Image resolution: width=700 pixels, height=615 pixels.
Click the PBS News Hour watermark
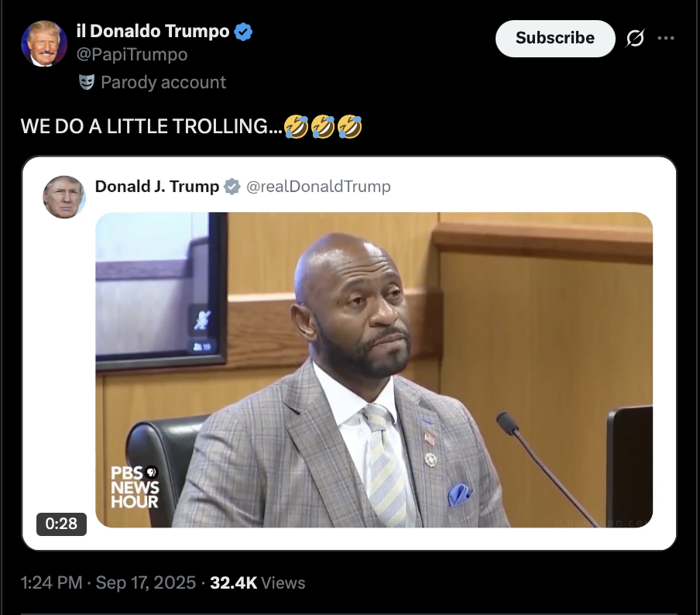(135, 487)
